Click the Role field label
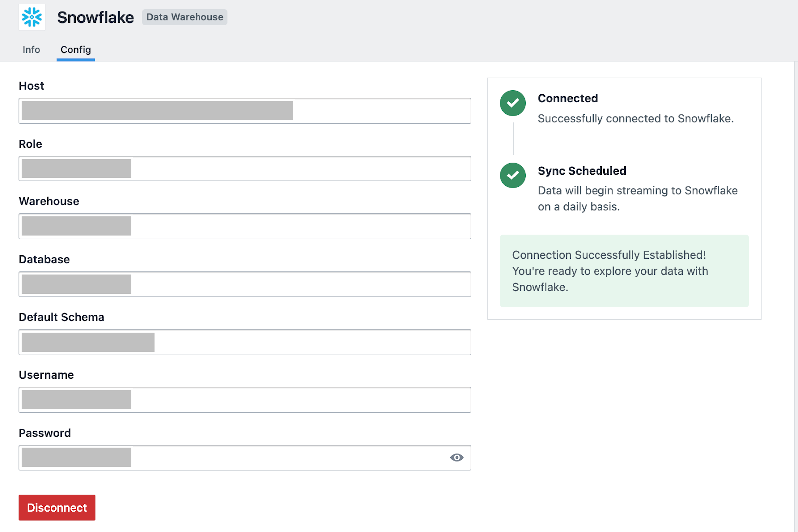 pos(30,144)
